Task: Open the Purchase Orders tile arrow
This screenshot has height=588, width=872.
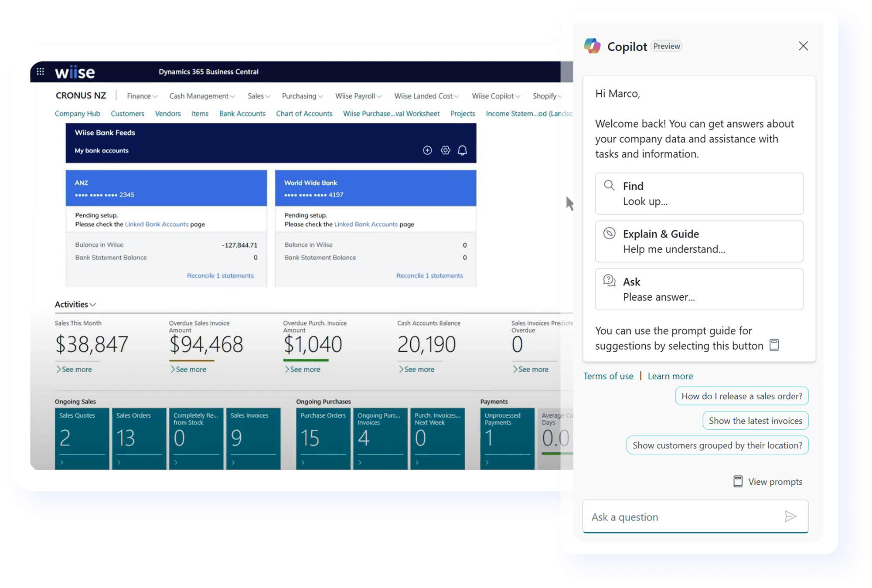Action: click(x=303, y=462)
